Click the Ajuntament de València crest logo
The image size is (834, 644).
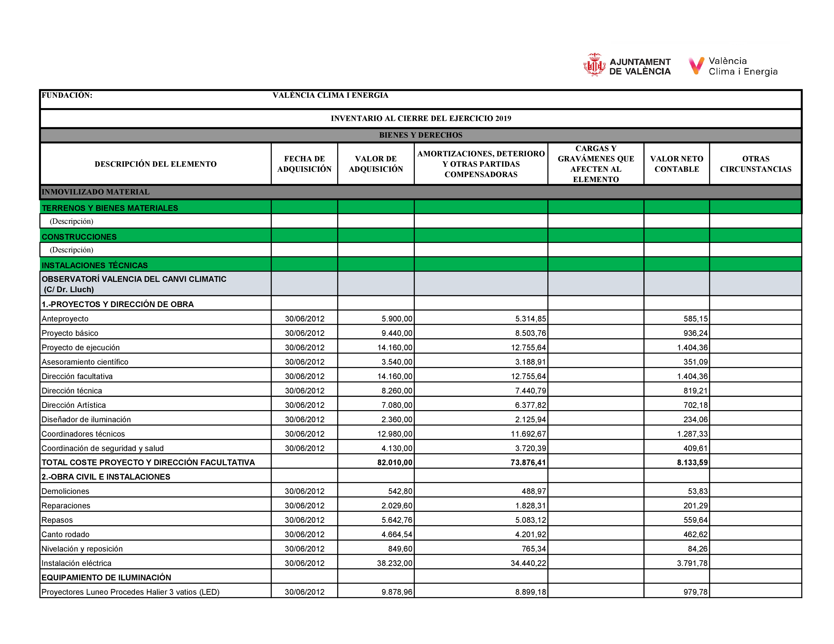[x=594, y=65]
